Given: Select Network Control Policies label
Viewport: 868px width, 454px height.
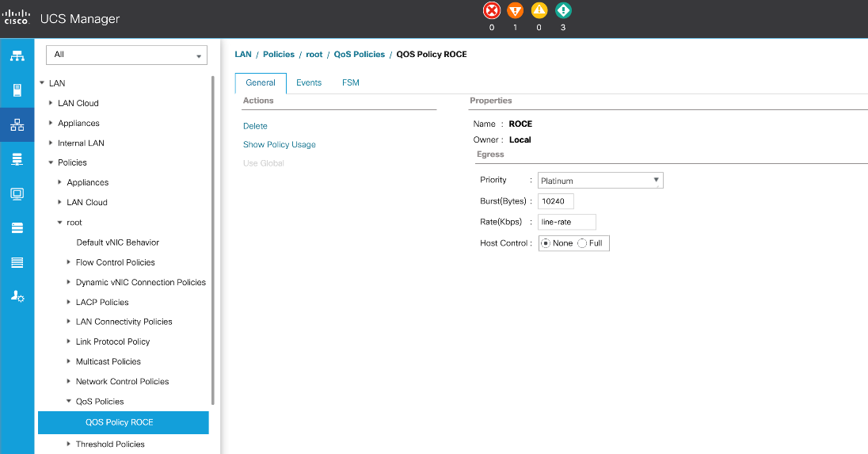Looking at the screenshot, I should (x=122, y=381).
